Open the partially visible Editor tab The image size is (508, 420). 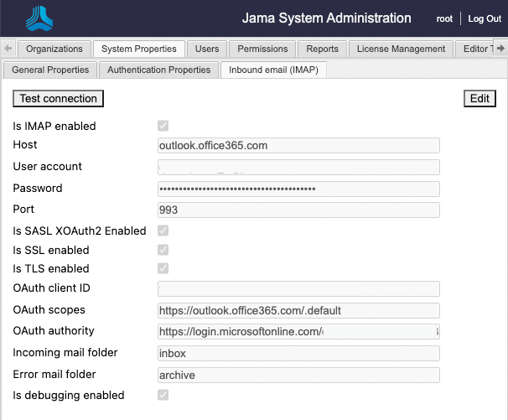coord(474,49)
